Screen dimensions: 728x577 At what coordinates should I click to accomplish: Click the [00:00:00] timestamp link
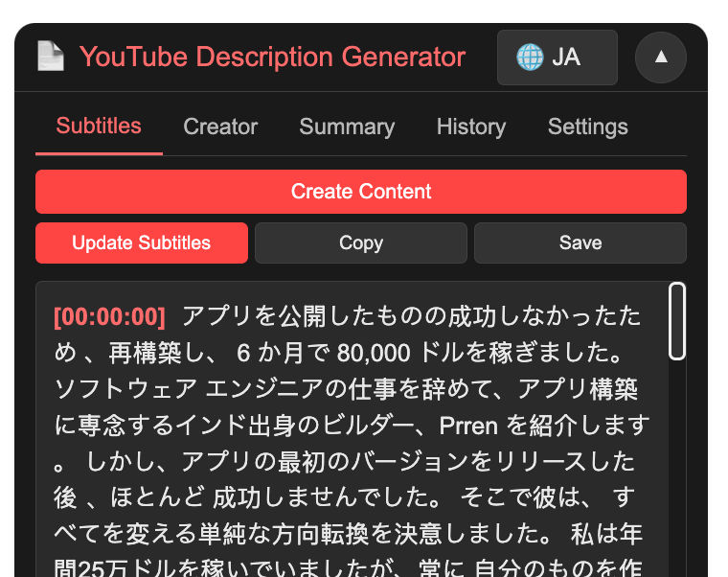[x=109, y=317]
